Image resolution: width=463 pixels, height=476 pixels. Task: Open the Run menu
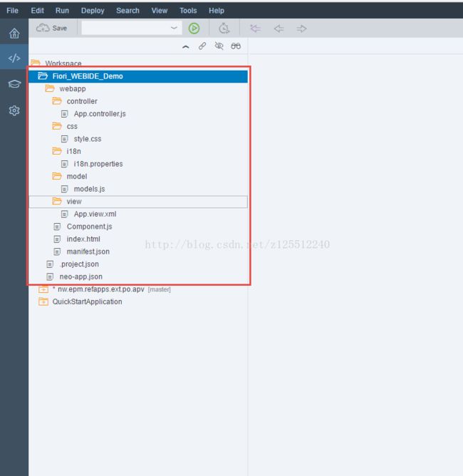click(62, 11)
